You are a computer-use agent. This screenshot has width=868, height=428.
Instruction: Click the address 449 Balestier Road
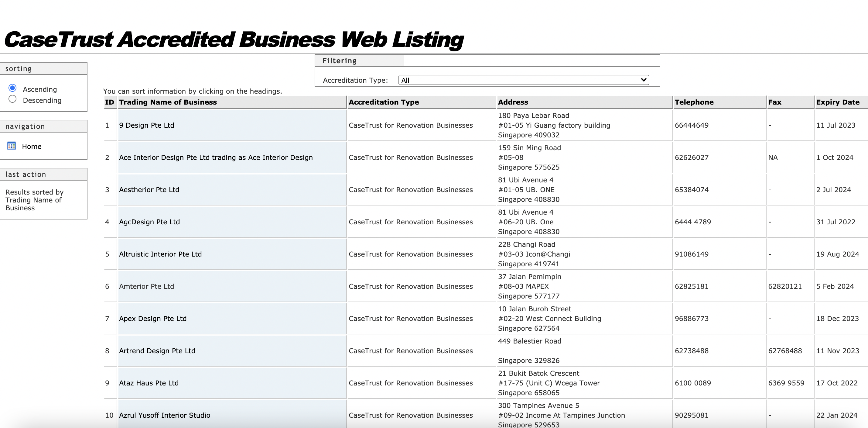[529, 341]
